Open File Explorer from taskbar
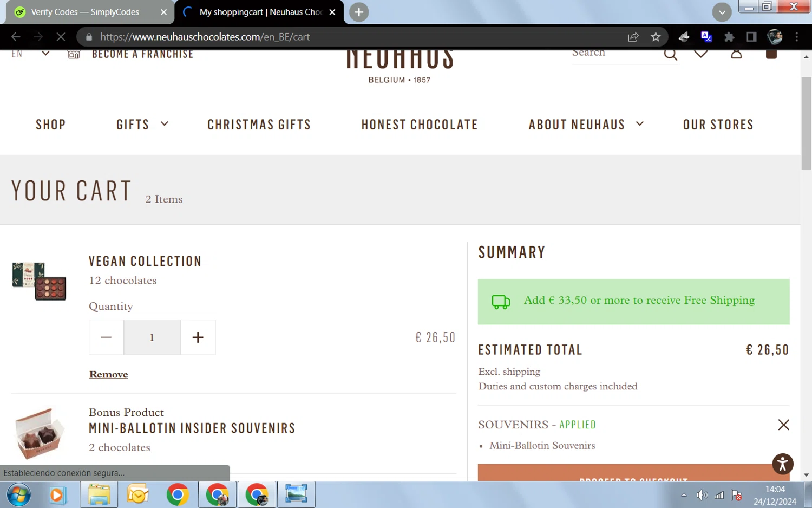 (x=99, y=495)
